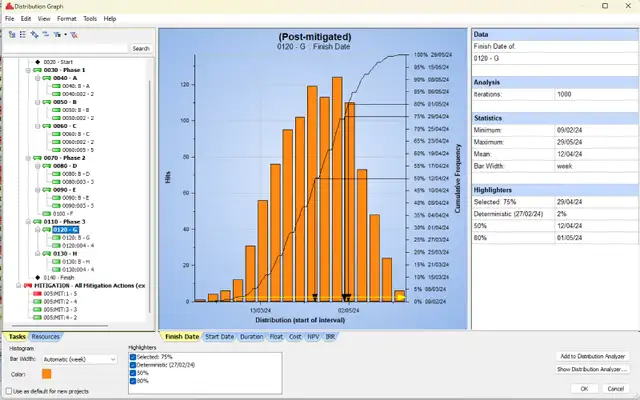Click the black diamond beside 0140 - Finish
The height and width of the screenshot is (400, 640).
37,277
